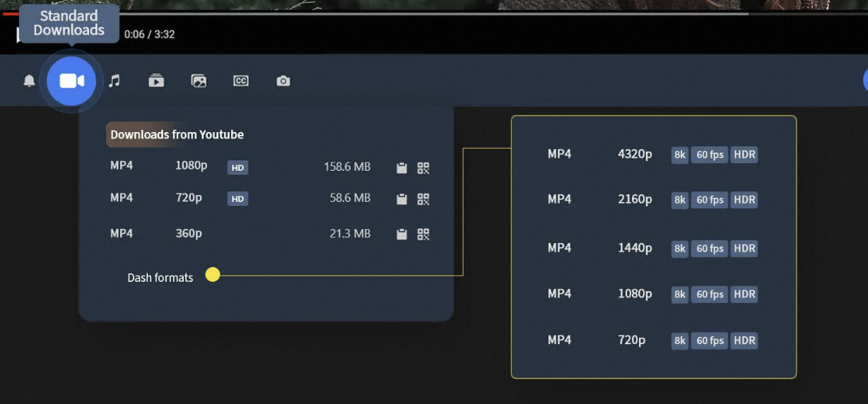This screenshot has width=868, height=404.
Task: Open the notifications bell icon
Action: click(29, 81)
